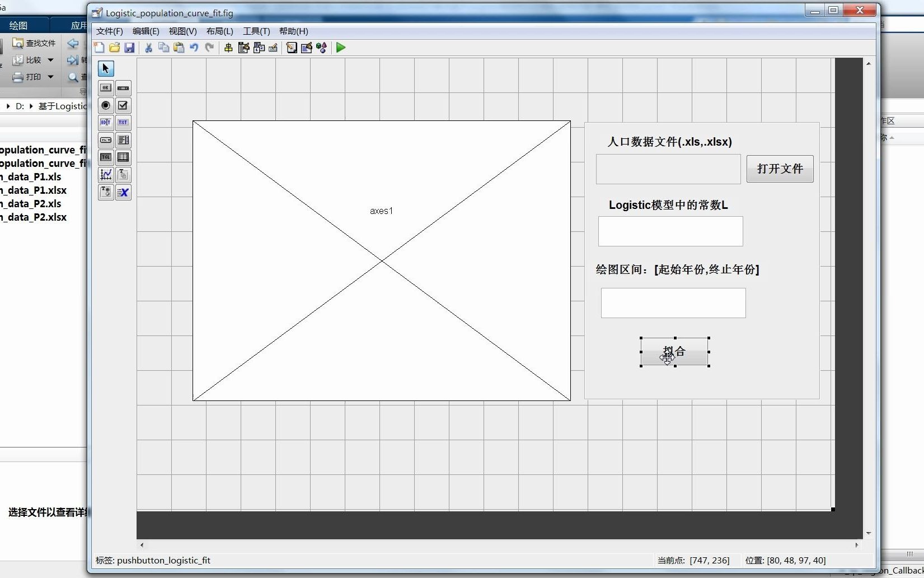Select the Slider tool in the palette
Image resolution: width=924 pixels, height=578 pixels.
click(123, 88)
